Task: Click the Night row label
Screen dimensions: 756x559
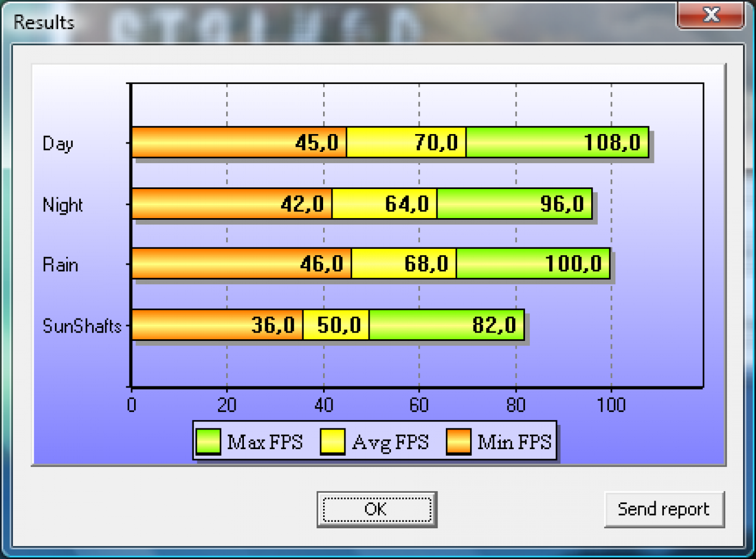Action: [x=63, y=205]
